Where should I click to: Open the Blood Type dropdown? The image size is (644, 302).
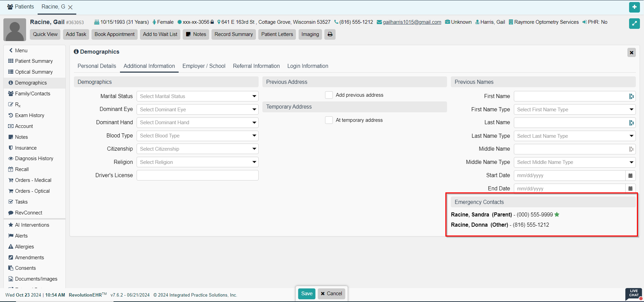tap(197, 136)
